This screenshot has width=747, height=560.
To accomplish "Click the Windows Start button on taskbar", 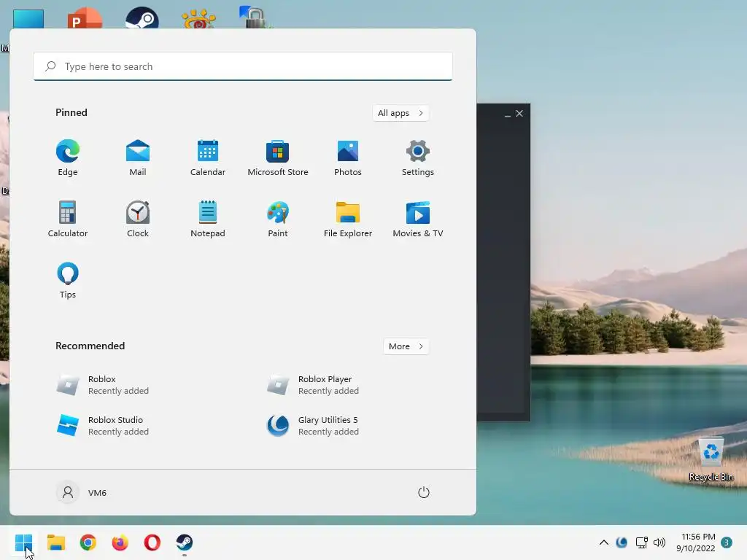I will tap(23, 542).
